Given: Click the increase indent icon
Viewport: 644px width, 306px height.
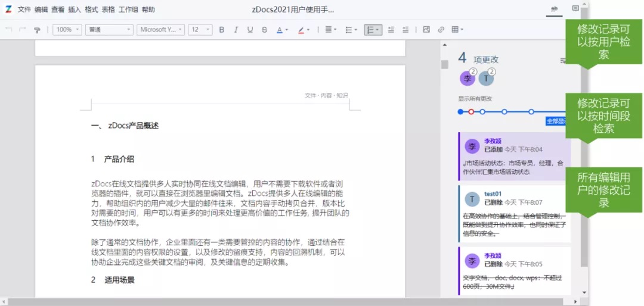Looking at the screenshot, I should click(x=405, y=30).
